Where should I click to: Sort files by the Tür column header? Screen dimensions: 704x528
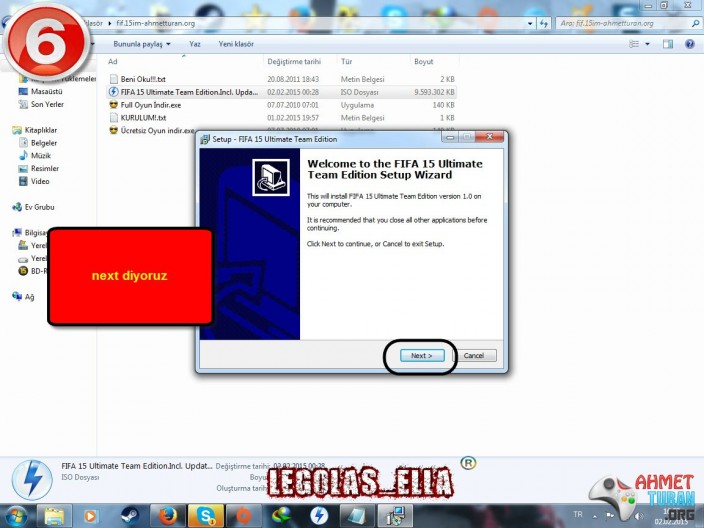(346, 62)
